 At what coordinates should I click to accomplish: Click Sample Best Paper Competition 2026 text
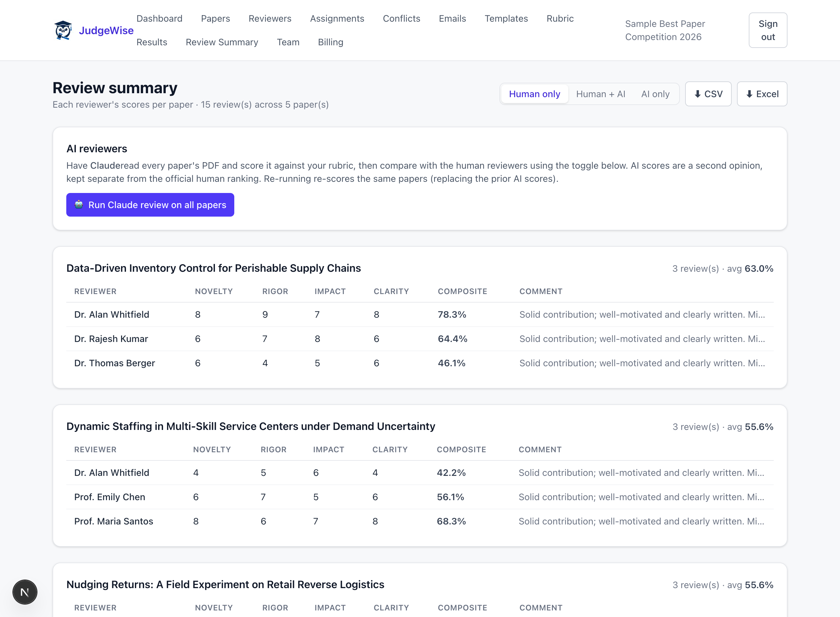pos(665,30)
